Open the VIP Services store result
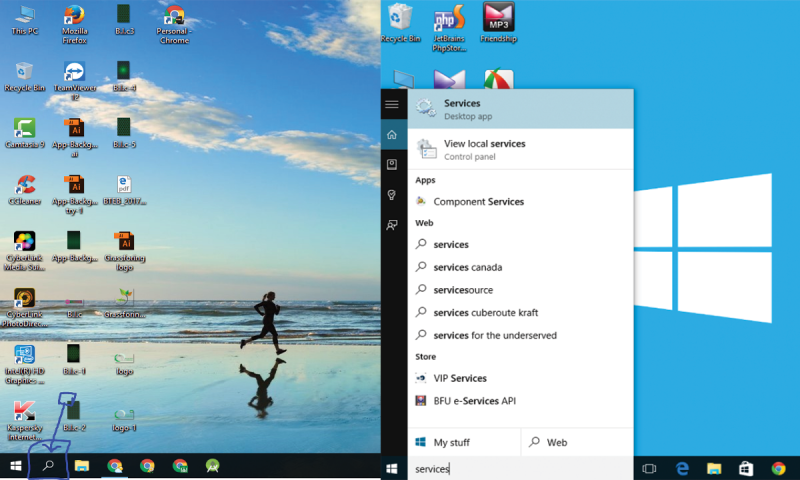 point(520,378)
